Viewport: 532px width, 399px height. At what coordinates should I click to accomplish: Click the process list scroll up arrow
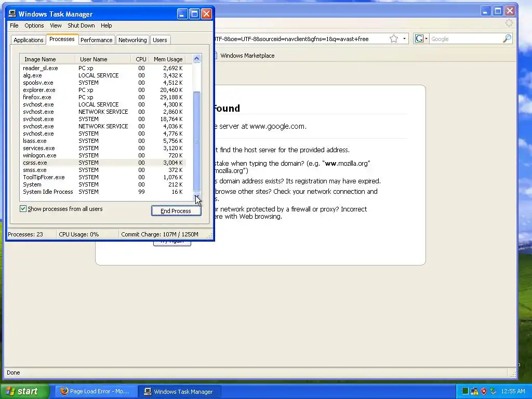(x=196, y=59)
